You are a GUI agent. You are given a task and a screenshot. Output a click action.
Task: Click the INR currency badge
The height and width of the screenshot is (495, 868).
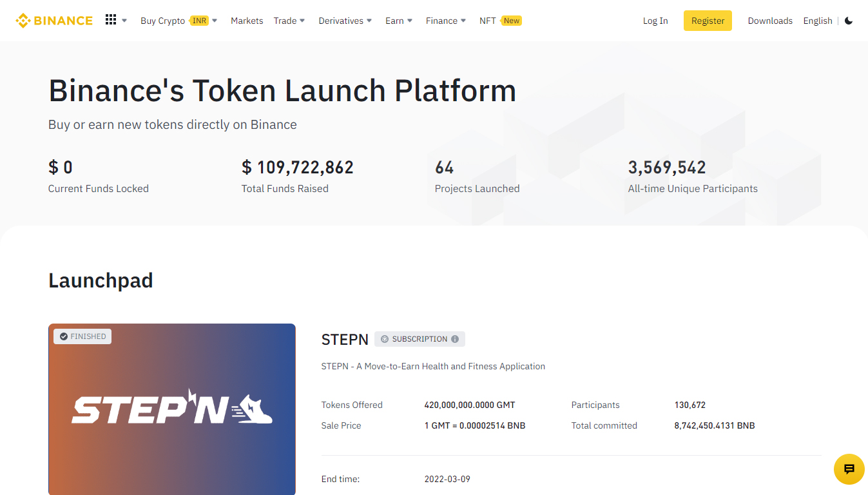tap(200, 21)
